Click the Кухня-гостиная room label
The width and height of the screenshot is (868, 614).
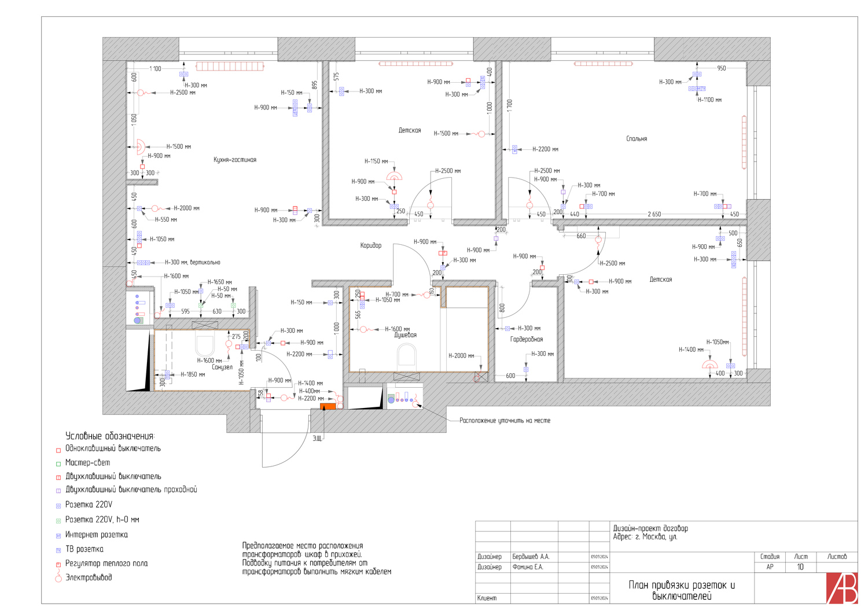pos(235,160)
